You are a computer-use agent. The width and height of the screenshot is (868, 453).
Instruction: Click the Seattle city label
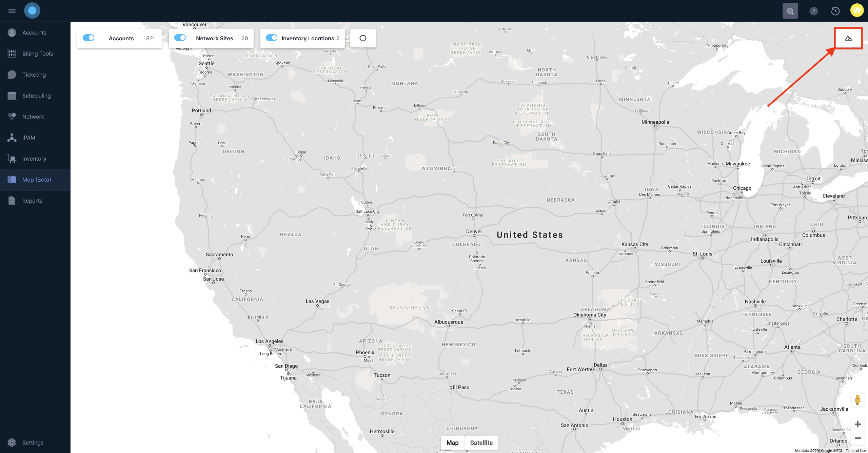(206, 63)
